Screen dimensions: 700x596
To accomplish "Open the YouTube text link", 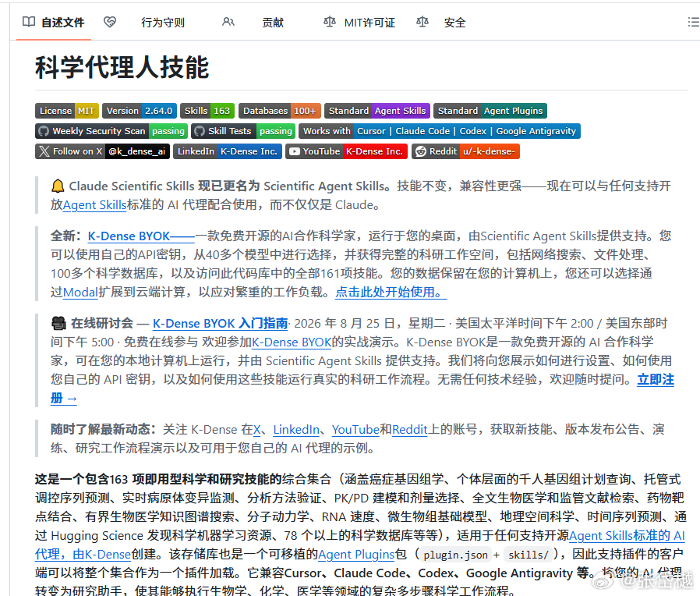I will (355, 429).
